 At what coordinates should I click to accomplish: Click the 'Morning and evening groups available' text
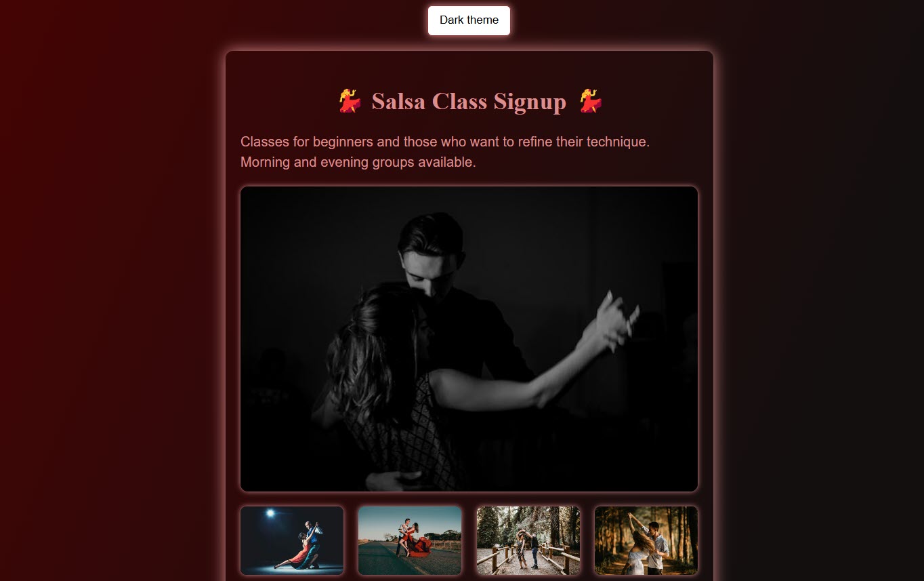point(358,163)
